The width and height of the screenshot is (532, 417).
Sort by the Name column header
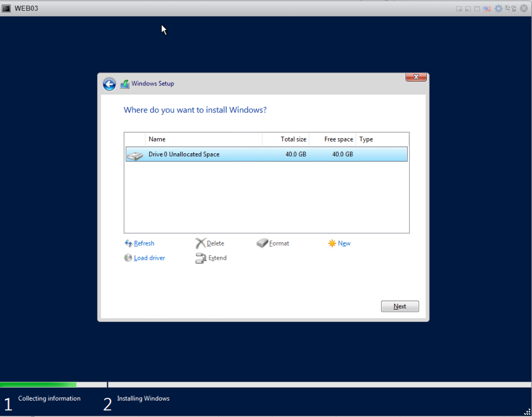204,139
